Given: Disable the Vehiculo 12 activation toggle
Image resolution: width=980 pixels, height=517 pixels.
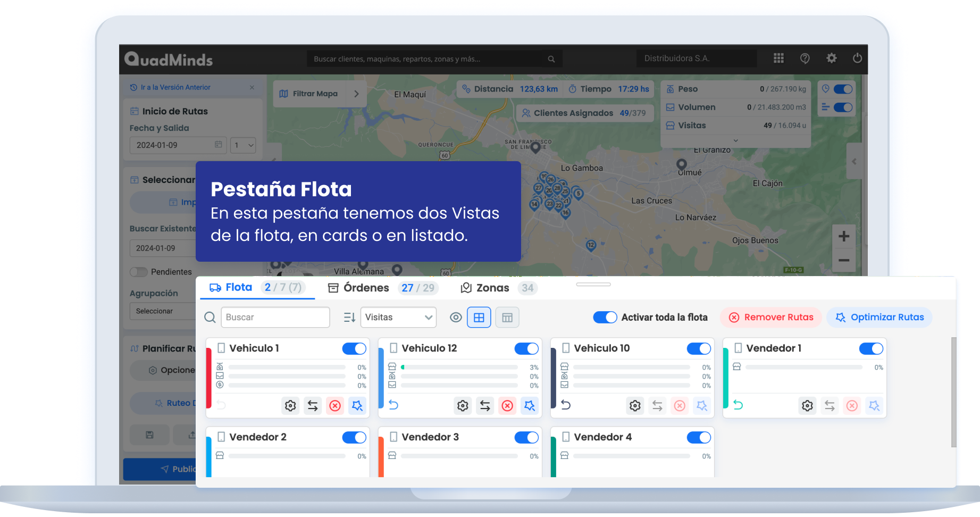Looking at the screenshot, I should coord(526,348).
